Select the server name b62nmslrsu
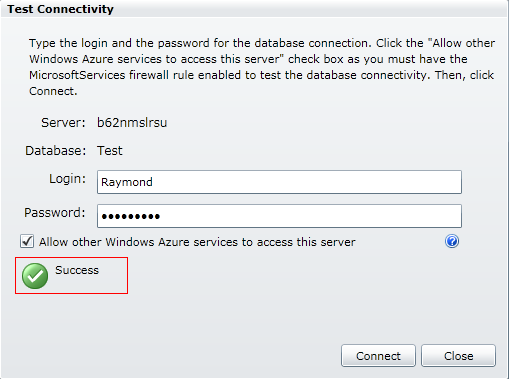This screenshot has width=509, height=379. point(132,123)
